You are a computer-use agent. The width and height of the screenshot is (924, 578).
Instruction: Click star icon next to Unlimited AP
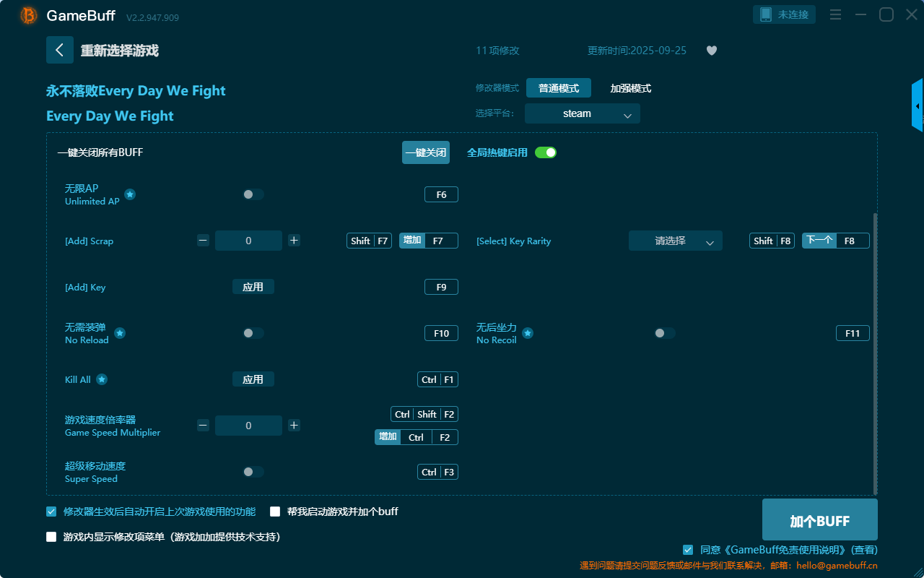click(x=130, y=194)
